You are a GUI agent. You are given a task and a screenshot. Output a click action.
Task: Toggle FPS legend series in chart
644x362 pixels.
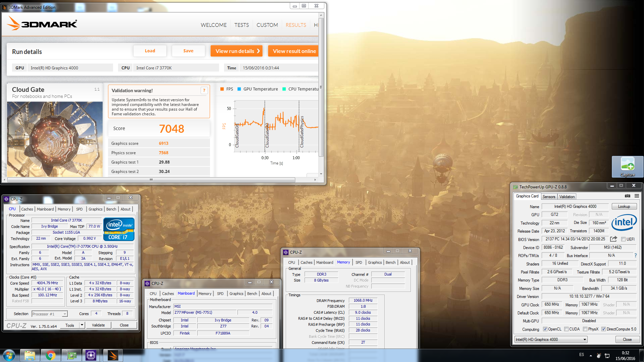[227, 89]
